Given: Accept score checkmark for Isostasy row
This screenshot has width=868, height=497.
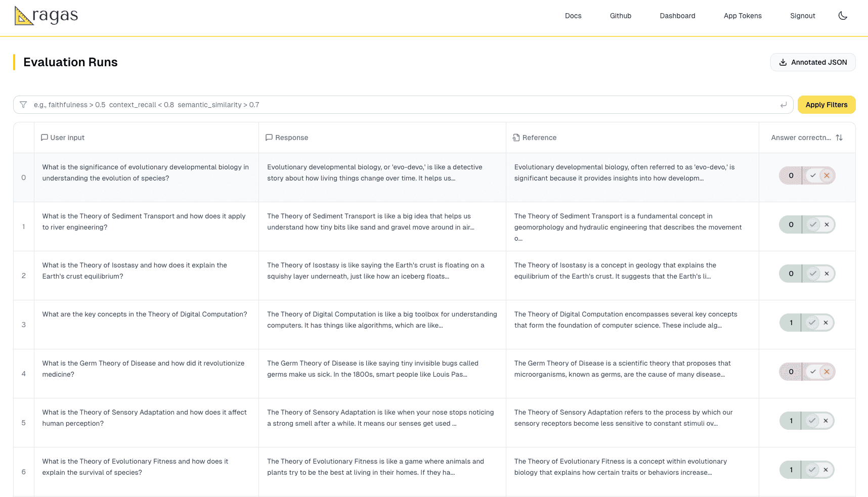Looking at the screenshot, I should 813,274.
